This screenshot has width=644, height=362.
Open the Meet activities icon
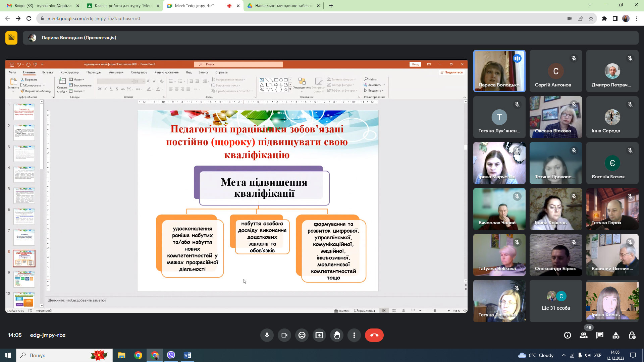click(616, 335)
